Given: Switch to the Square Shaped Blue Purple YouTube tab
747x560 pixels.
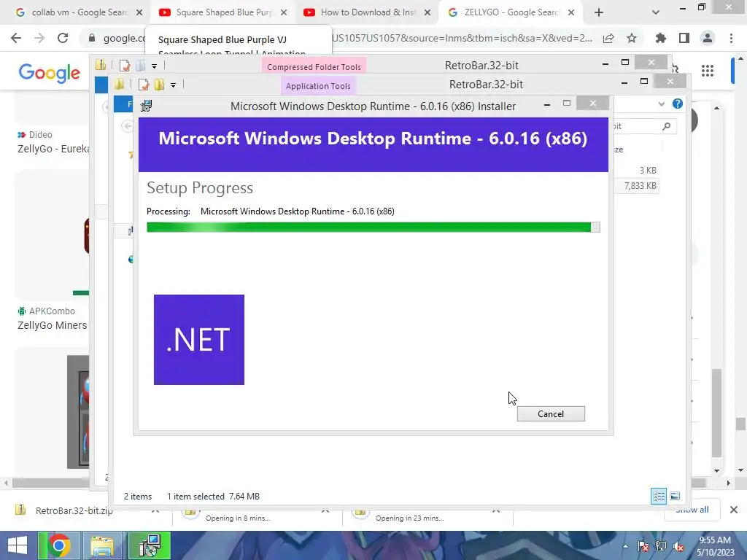Looking at the screenshot, I should [222, 12].
